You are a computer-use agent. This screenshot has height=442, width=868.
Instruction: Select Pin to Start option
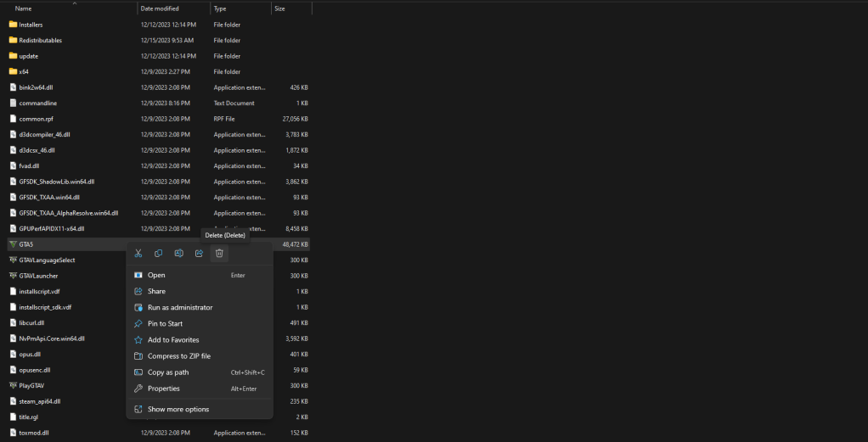click(x=165, y=323)
